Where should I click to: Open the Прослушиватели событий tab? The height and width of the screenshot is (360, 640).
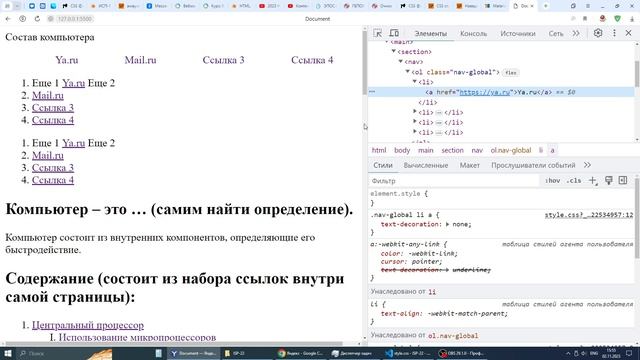(x=533, y=165)
